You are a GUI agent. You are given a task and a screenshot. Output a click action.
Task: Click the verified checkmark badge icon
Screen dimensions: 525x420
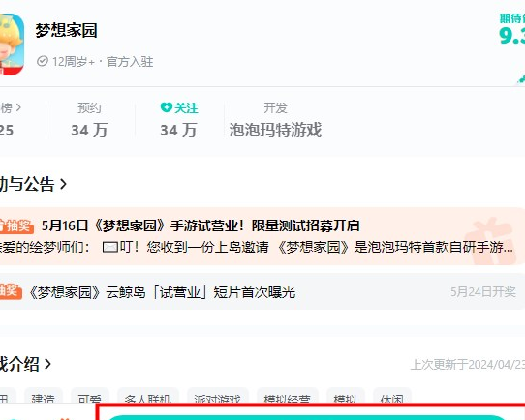coord(43,61)
